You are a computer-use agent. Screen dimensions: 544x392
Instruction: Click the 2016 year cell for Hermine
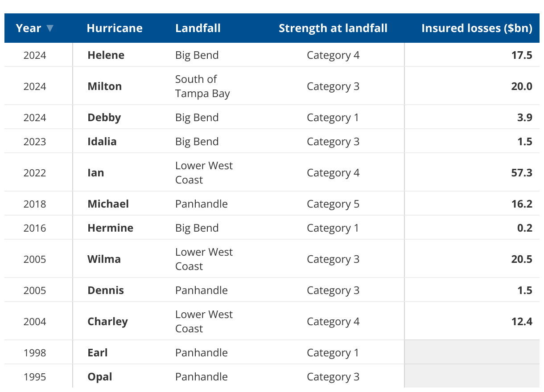coord(35,228)
